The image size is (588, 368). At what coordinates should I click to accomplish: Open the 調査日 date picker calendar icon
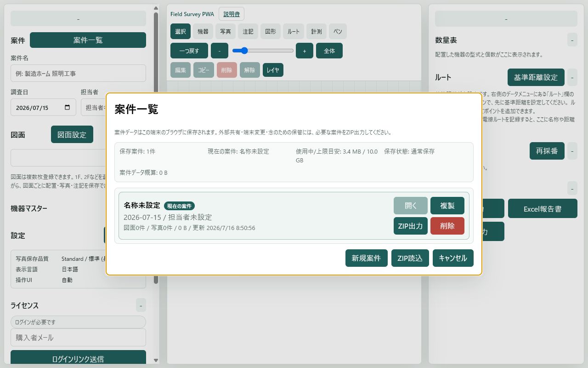68,107
